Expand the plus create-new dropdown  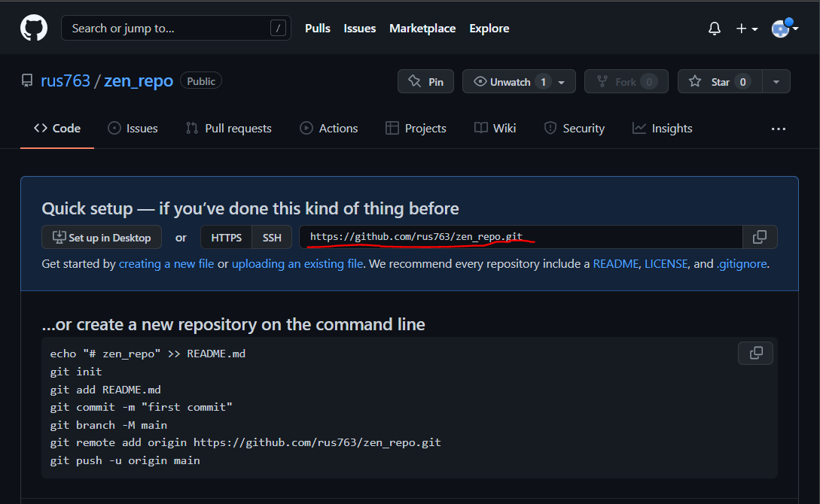[x=747, y=29]
